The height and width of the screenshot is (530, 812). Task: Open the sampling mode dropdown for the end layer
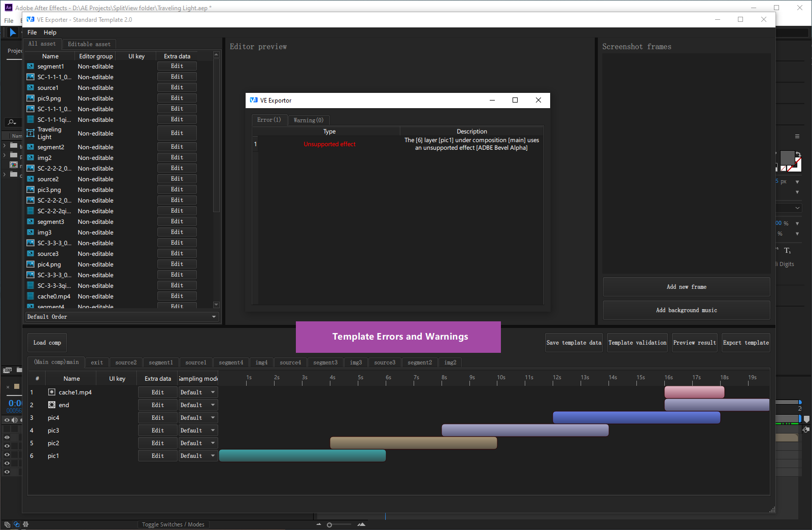tap(198, 405)
